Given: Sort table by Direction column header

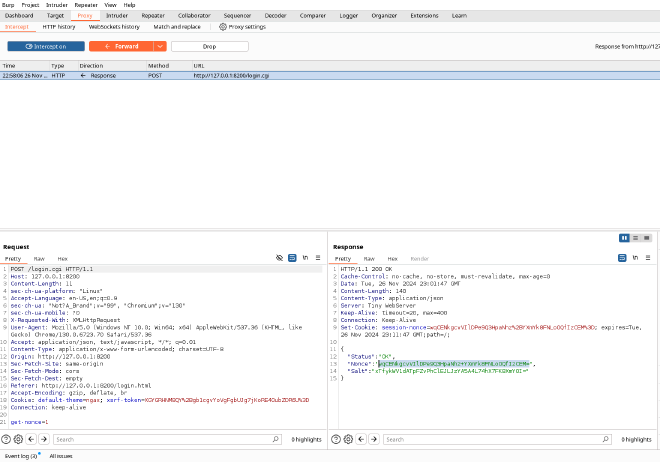Looking at the screenshot, I should [112, 66].
